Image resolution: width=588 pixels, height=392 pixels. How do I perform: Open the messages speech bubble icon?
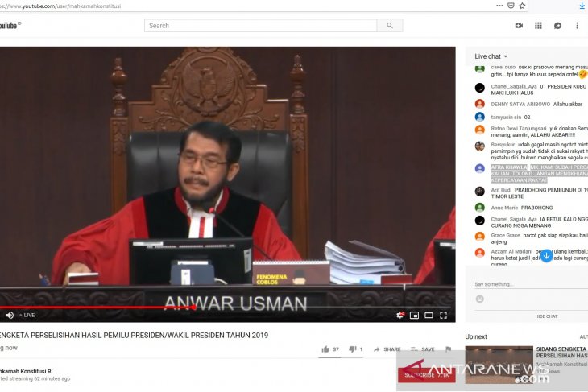[557, 26]
